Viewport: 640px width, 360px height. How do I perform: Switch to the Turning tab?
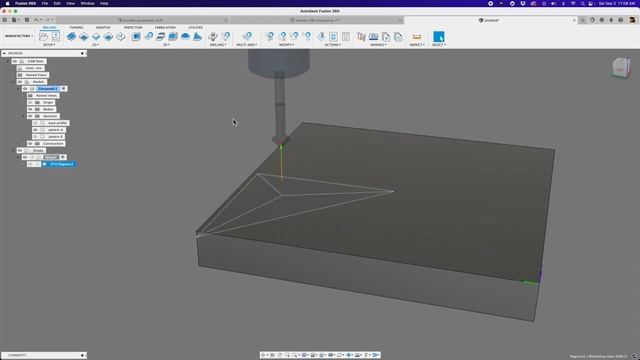point(76,27)
